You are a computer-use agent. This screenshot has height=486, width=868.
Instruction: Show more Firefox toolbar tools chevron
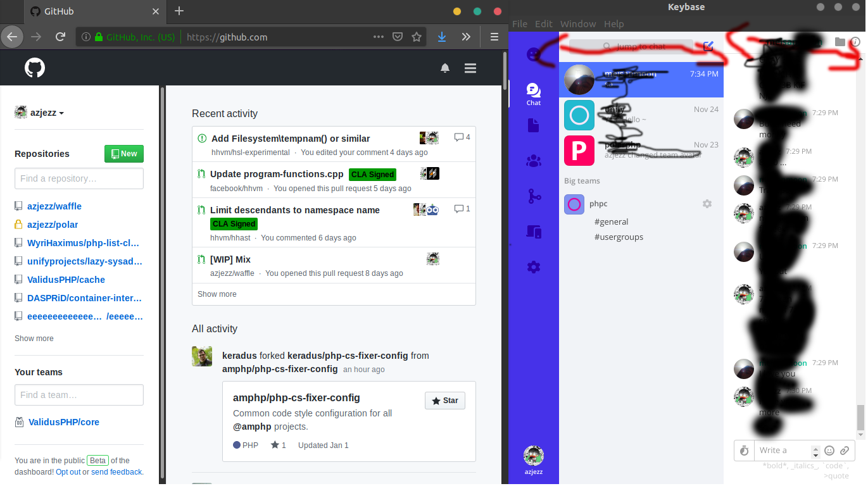[466, 37]
